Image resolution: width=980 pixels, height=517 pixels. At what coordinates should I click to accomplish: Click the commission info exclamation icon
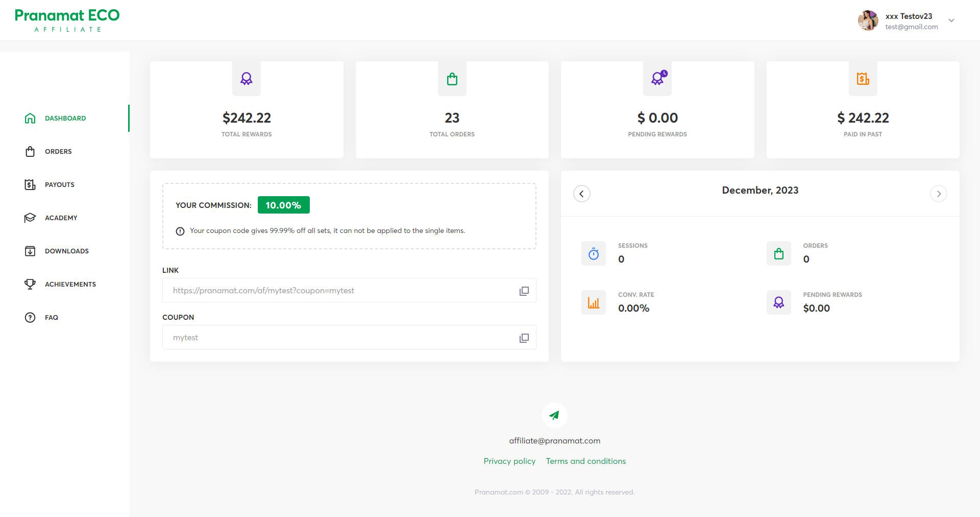coord(180,231)
